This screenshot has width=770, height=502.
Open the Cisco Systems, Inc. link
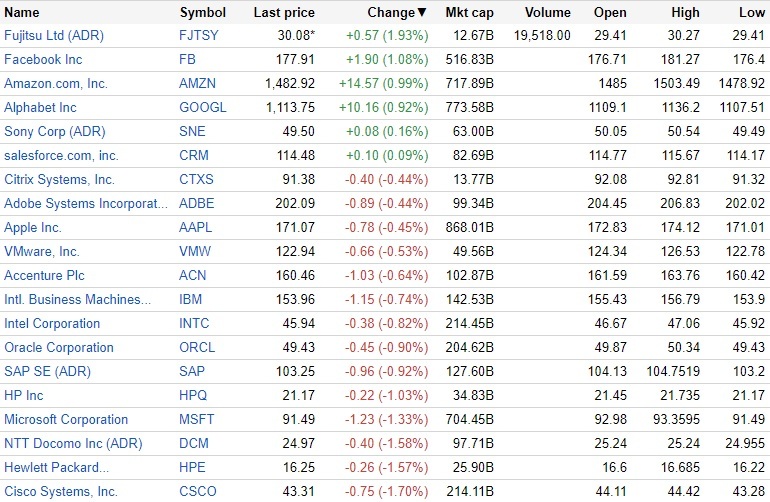[61, 492]
